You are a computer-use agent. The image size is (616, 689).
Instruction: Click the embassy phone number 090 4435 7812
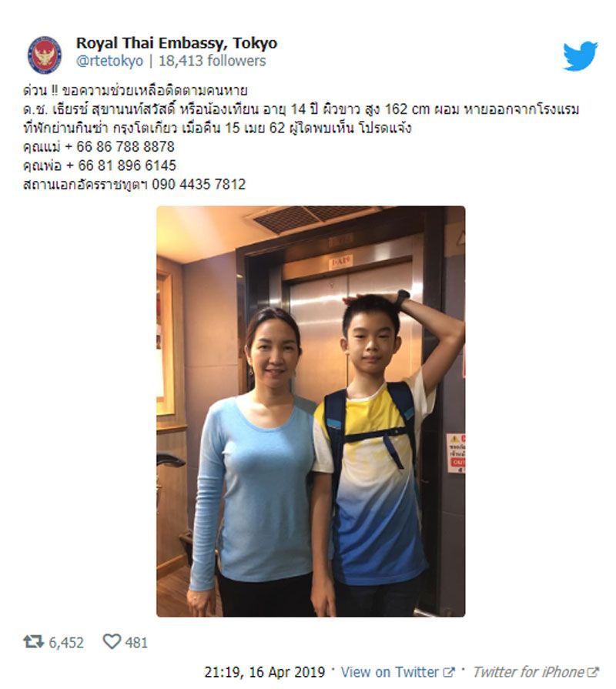pyautogui.click(x=199, y=184)
